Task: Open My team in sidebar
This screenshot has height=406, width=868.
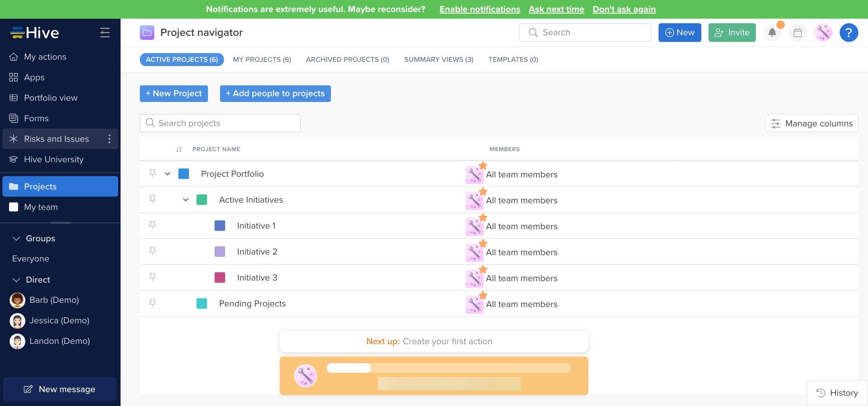Action: tap(60, 207)
